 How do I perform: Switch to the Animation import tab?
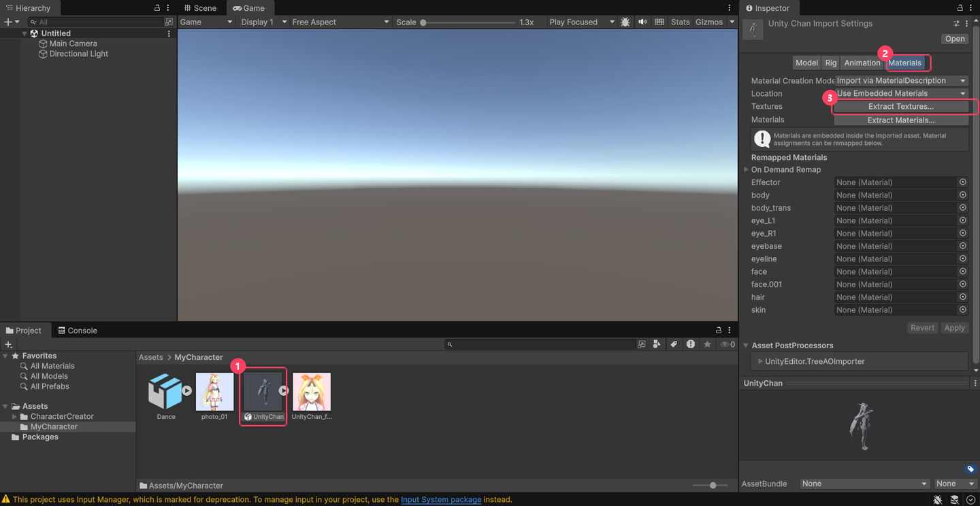click(x=862, y=63)
